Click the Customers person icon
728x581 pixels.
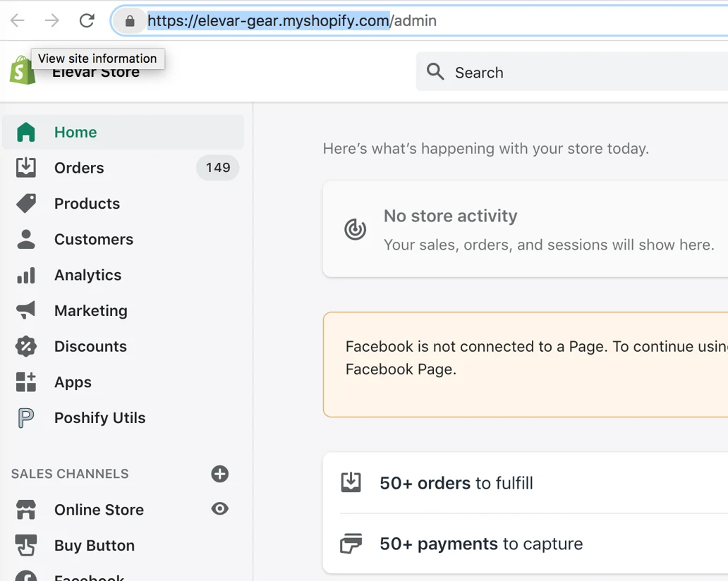[26, 239]
